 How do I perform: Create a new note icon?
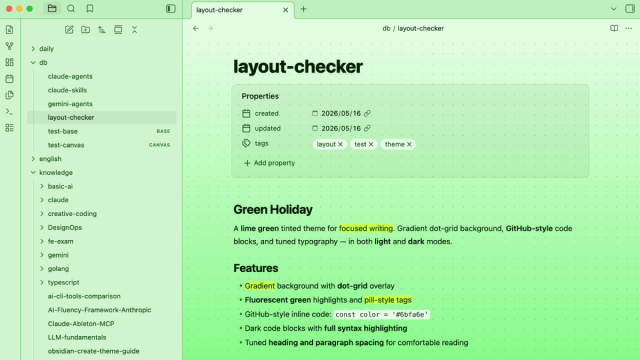(x=69, y=29)
